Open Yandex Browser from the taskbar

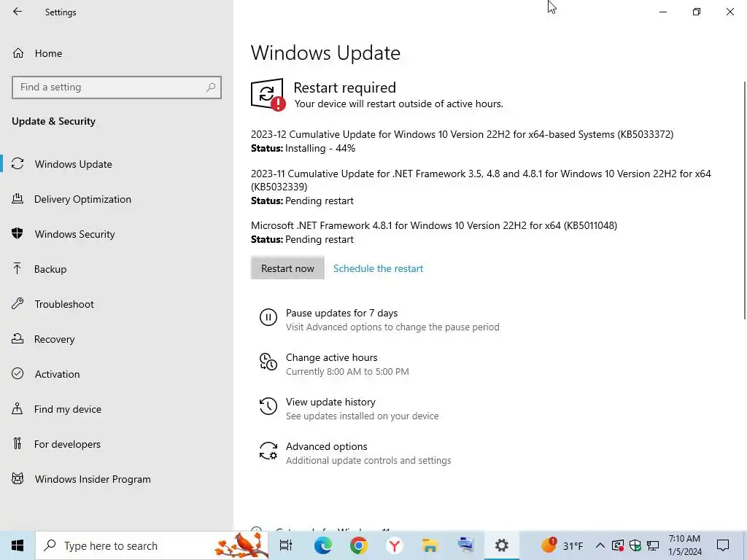coord(394,545)
